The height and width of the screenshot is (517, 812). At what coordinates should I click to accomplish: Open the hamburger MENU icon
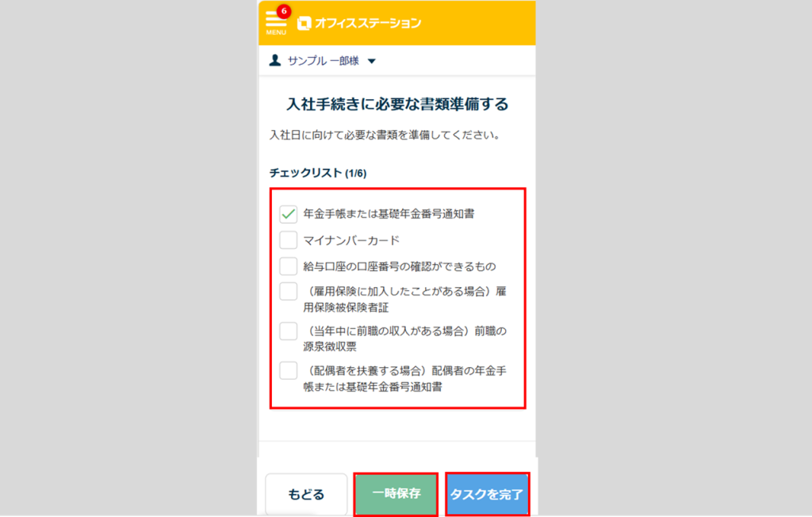point(275,23)
